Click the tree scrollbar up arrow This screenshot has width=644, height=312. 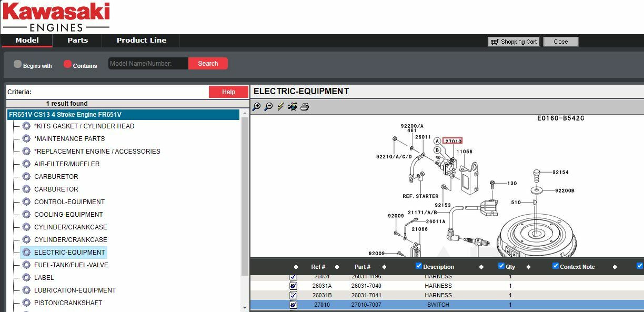(245, 114)
